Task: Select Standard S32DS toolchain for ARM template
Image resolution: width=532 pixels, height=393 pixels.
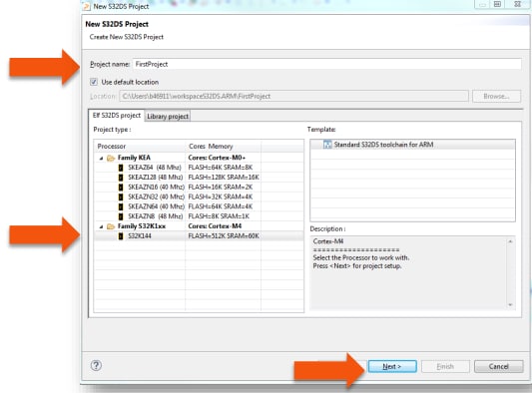Action: point(383,145)
